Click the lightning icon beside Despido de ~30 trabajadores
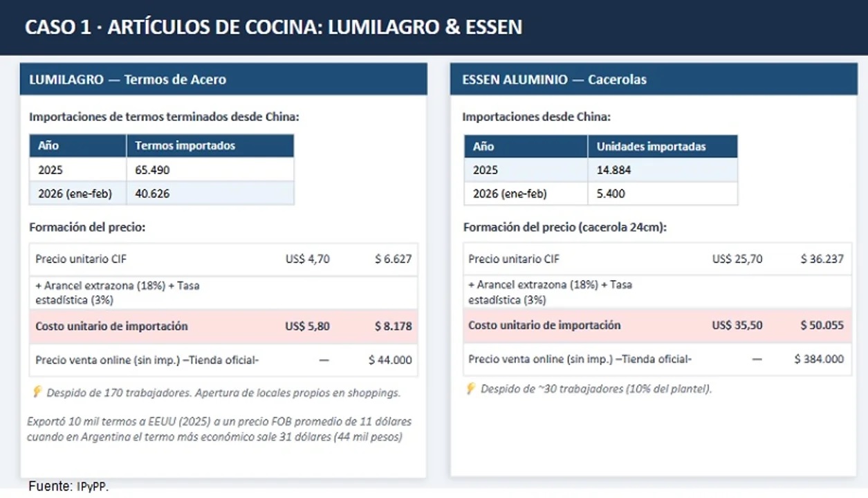The width and height of the screenshot is (868, 498). [x=471, y=388]
